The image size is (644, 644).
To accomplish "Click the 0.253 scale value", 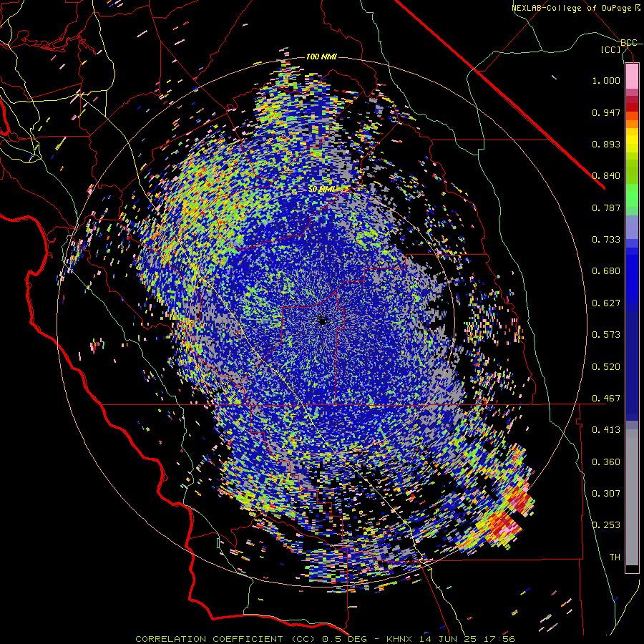I will tap(606, 525).
